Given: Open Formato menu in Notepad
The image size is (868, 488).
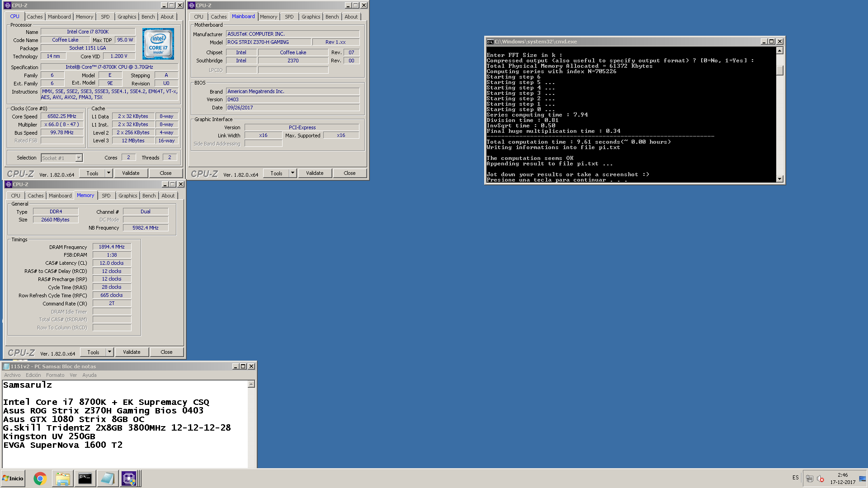Looking at the screenshot, I should tap(55, 375).
